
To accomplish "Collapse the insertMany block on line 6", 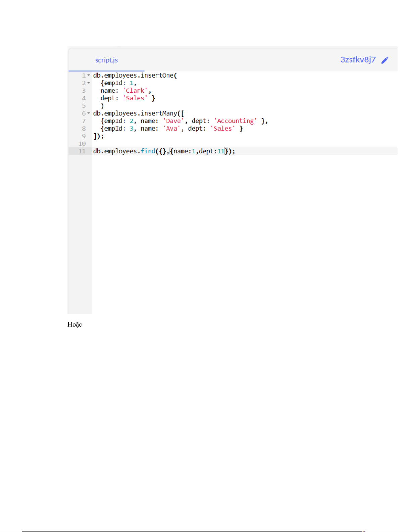I will click(x=89, y=113).
